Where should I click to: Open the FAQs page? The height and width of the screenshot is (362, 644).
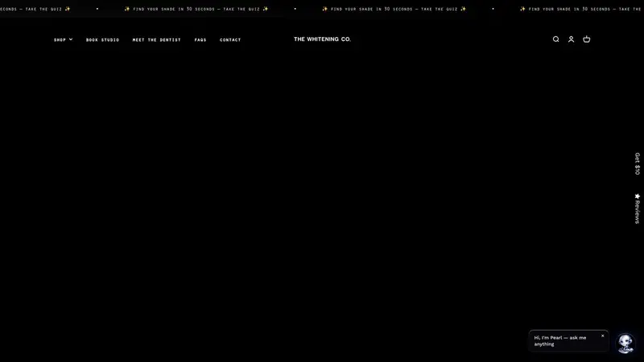[200, 39]
